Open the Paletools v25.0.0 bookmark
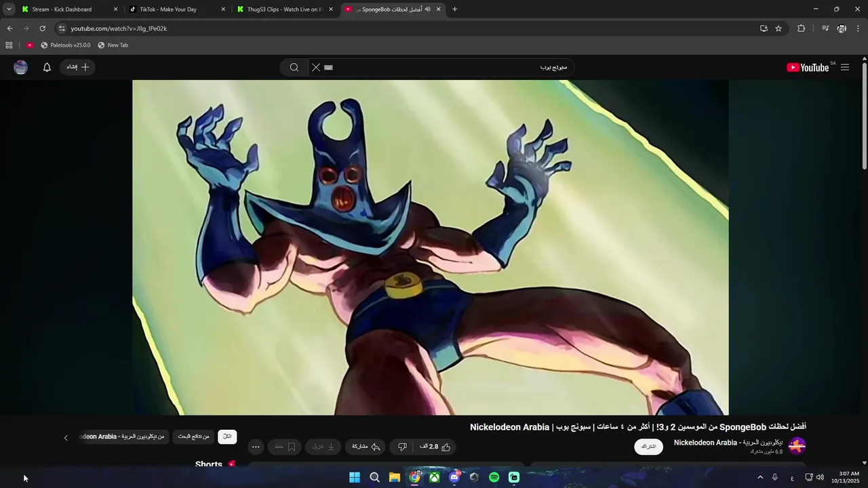The height and width of the screenshot is (488, 868). (x=65, y=45)
